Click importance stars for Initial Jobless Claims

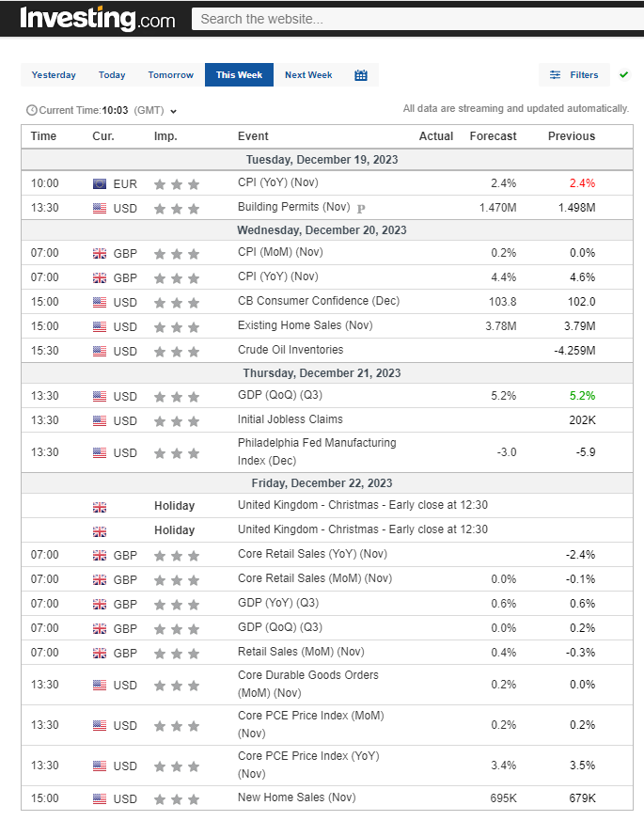(x=177, y=421)
